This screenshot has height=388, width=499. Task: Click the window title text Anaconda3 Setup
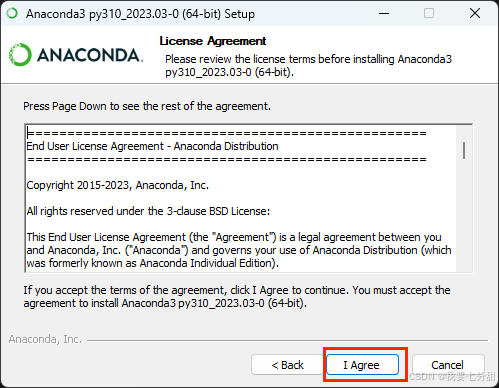140,14
